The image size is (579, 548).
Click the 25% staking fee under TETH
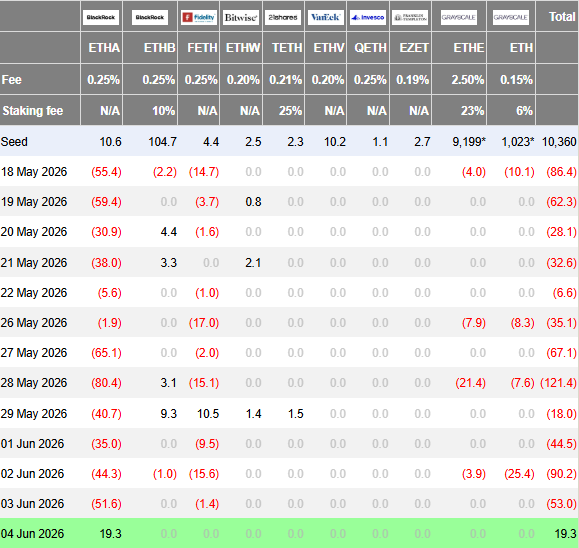(x=290, y=110)
